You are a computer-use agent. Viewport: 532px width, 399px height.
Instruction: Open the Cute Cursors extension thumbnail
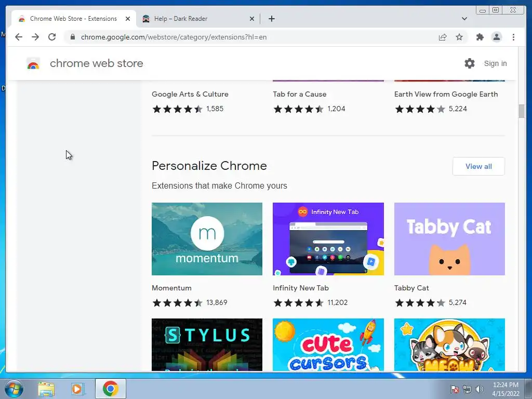(x=328, y=344)
